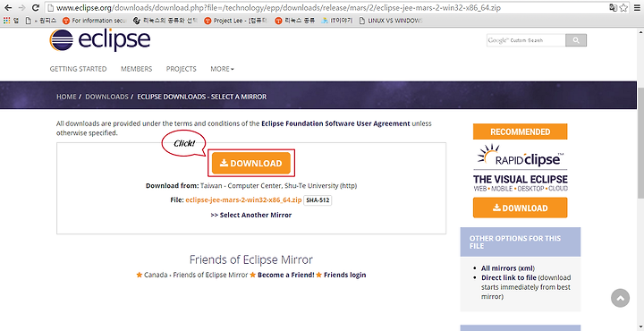
Task: Go to HOME in the breadcrumb
Action: (x=66, y=97)
